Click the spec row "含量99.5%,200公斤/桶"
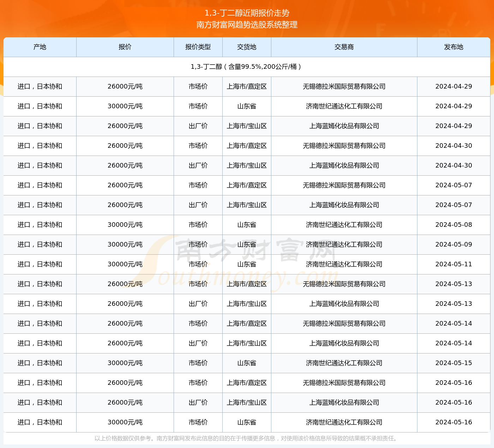This screenshot has width=494, height=448. point(247,67)
